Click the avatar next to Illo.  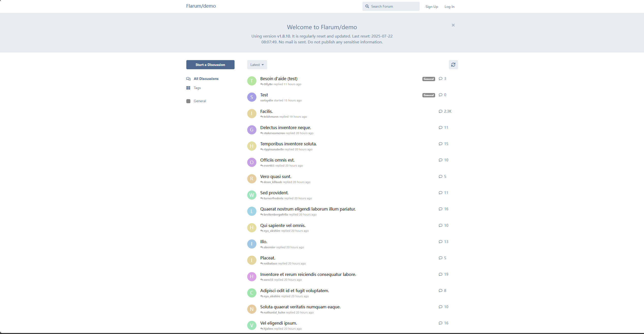pos(252,244)
